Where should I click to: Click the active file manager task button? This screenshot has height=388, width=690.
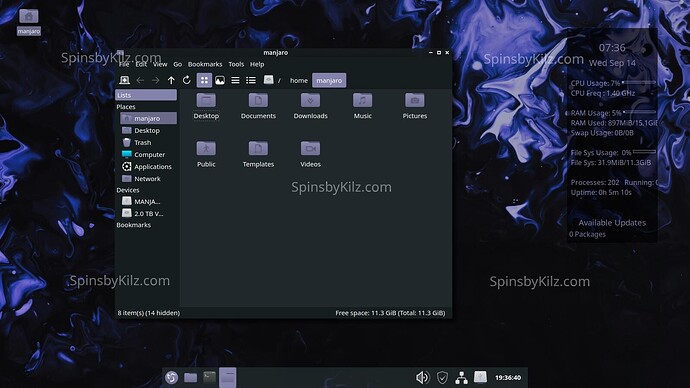pyautogui.click(x=228, y=377)
